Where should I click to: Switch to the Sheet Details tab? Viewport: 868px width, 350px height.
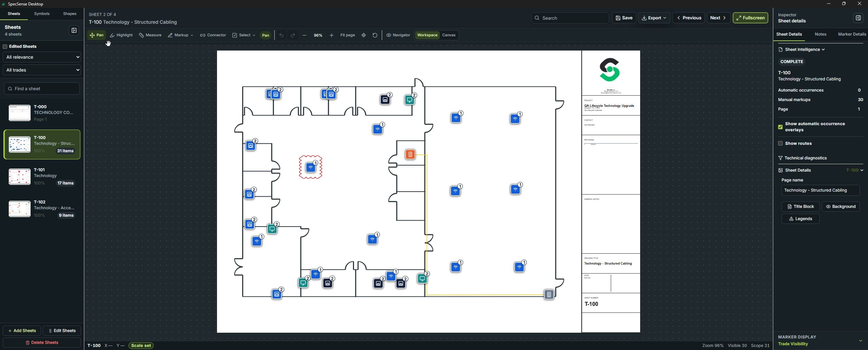pos(789,34)
